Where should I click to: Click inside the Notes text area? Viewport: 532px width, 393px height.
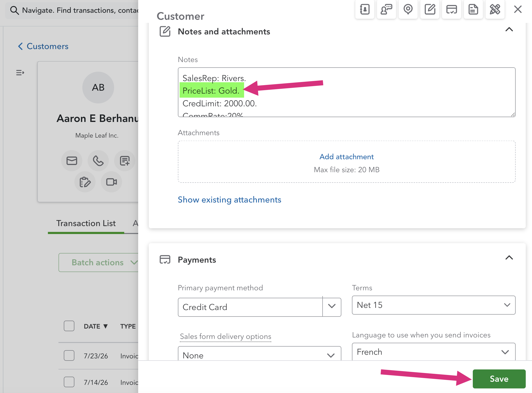pos(347,92)
